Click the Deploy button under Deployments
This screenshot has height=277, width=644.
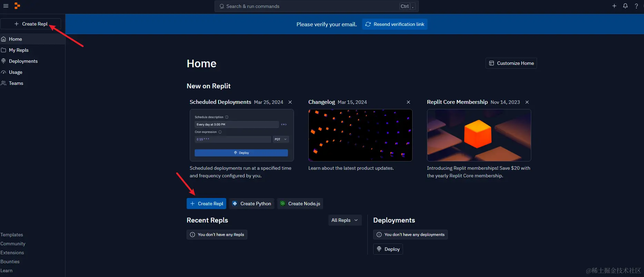(388, 249)
